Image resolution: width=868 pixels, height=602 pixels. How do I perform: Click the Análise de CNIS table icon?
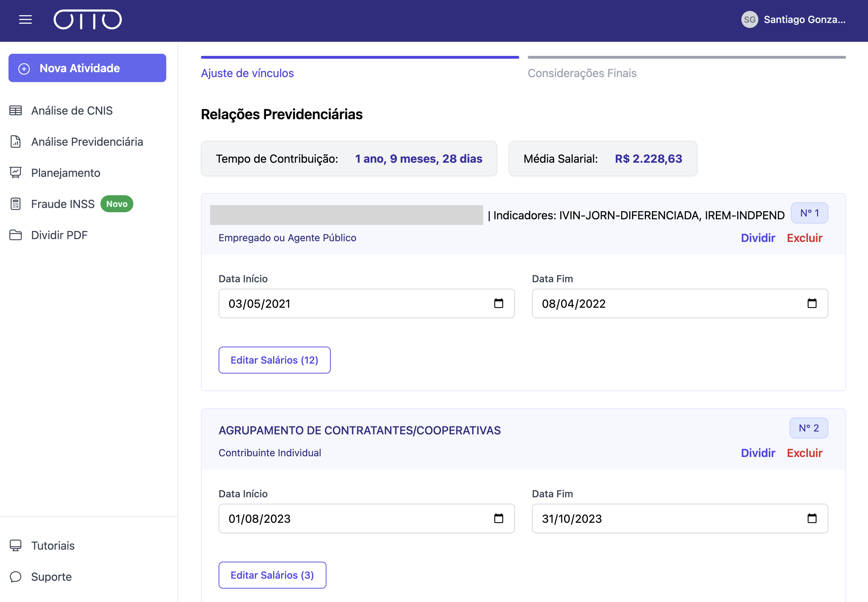tap(16, 110)
